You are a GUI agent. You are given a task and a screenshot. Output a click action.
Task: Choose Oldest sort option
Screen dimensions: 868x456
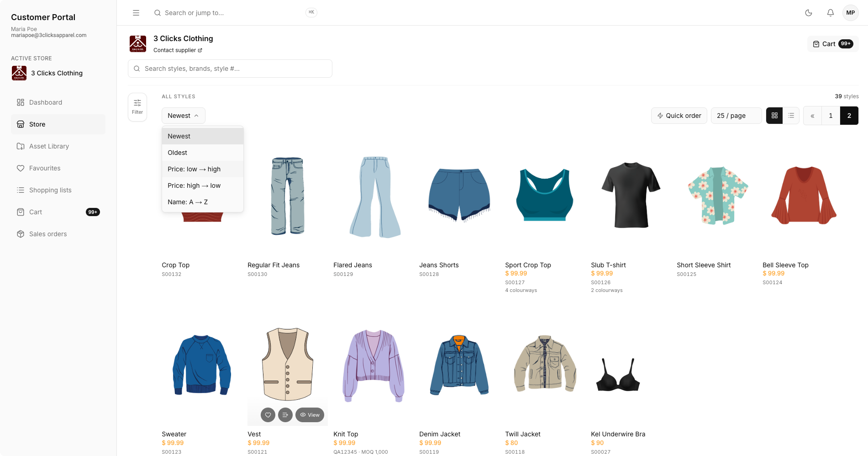coord(203,153)
